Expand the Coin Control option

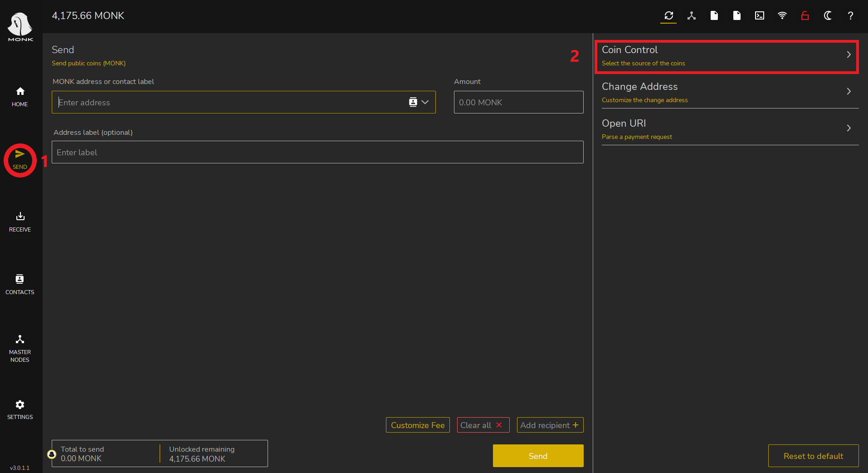click(726, 56)
